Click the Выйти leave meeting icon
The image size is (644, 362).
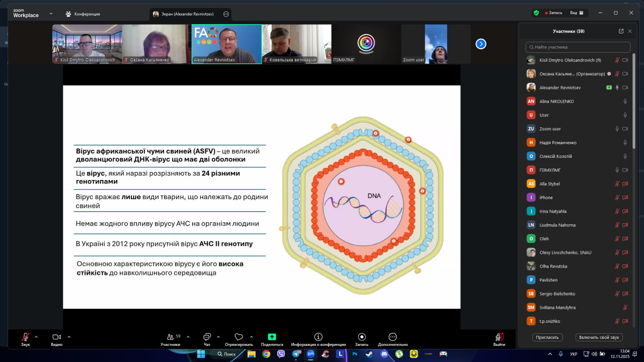click(499, 337)
